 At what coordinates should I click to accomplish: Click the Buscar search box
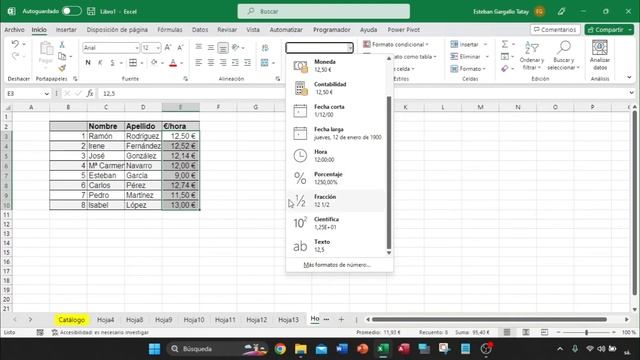[x=324, y=11]
